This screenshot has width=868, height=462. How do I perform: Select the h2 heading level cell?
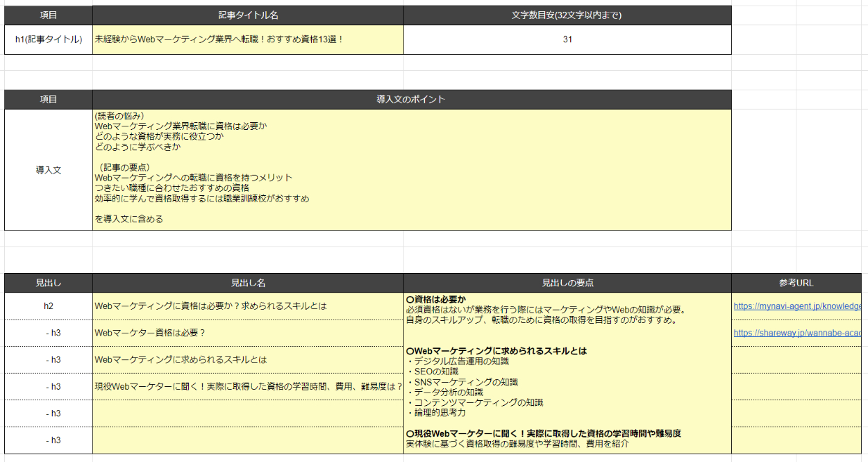(49, 306)
